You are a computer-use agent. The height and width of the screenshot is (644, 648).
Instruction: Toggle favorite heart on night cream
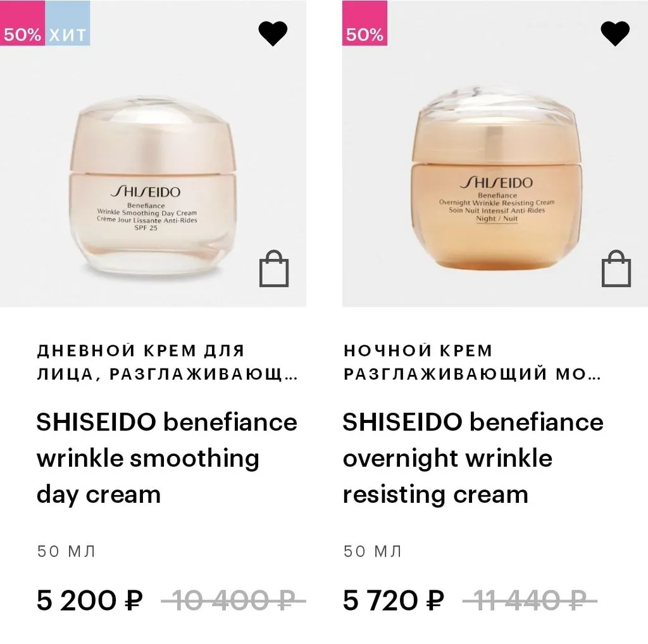[615, 34]
